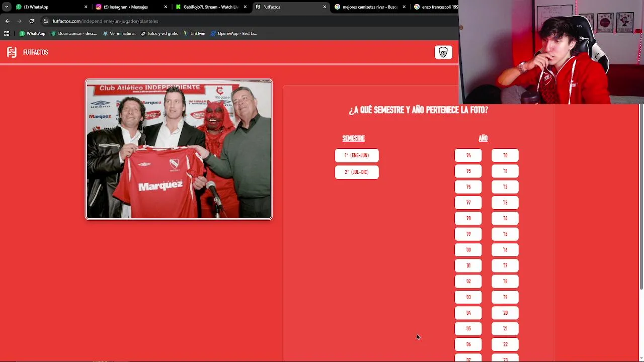Choose year '17
Screen dimensions: 644x362
click(505, 265)
